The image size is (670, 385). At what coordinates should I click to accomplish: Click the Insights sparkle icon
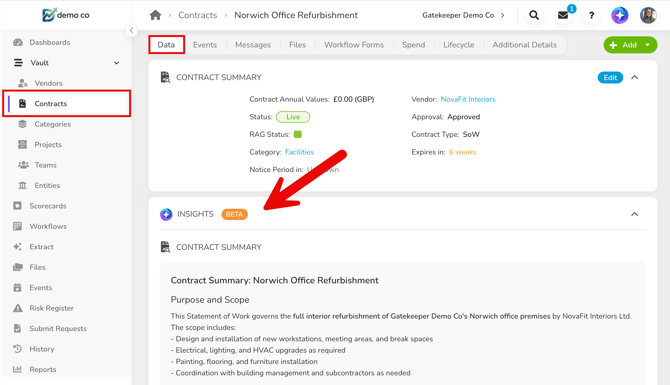[166, 214]
